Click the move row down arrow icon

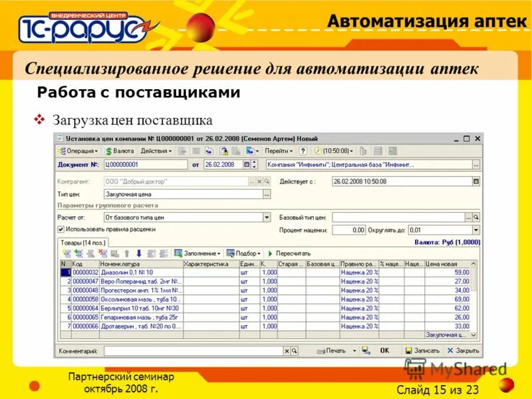pyautogui.click(x=138, y=253)
